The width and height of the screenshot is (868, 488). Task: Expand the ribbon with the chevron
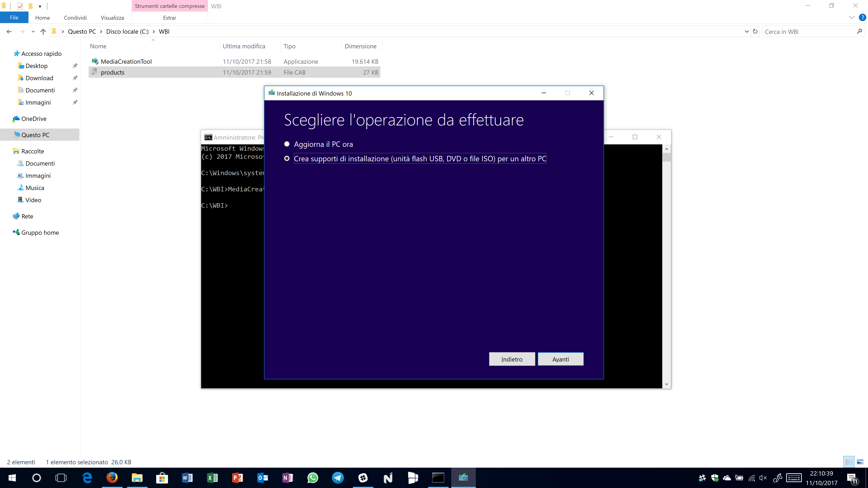pos(851,18)
